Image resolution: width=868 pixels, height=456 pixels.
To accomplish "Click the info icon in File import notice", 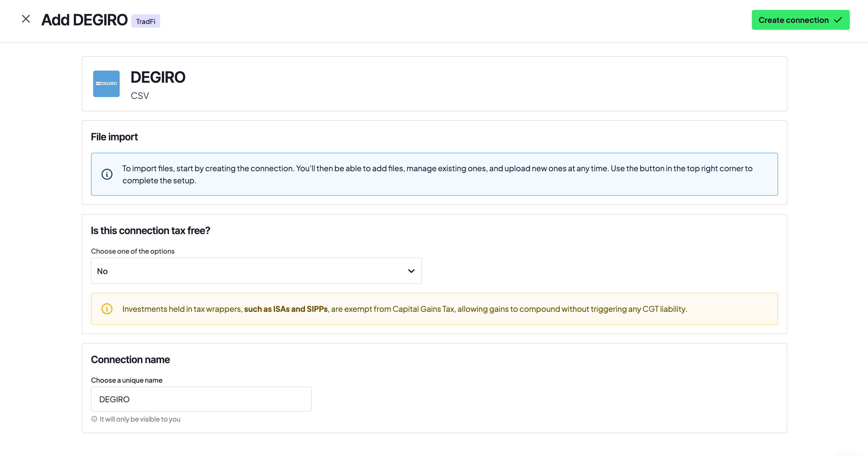I will (107, 174).
